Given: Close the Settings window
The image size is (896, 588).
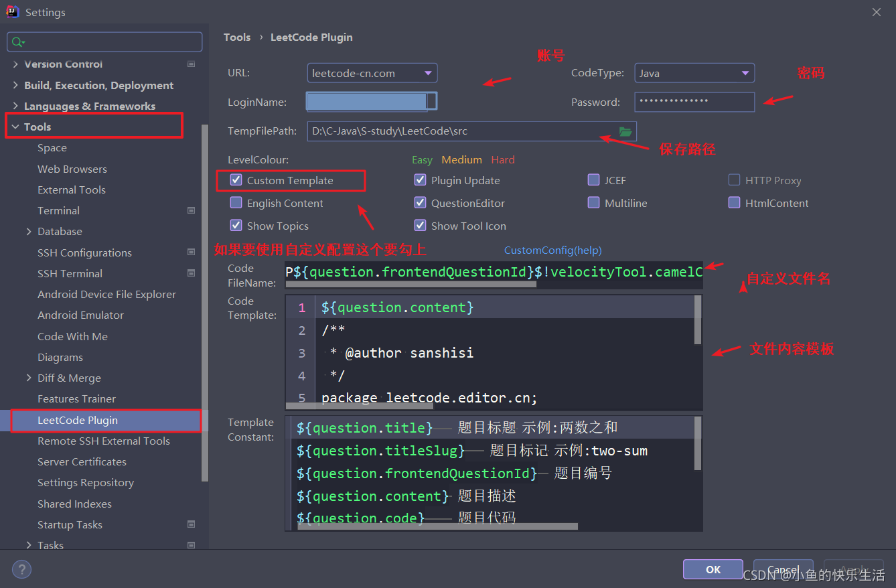Looking at the screenshot, I should click(877, 12).
